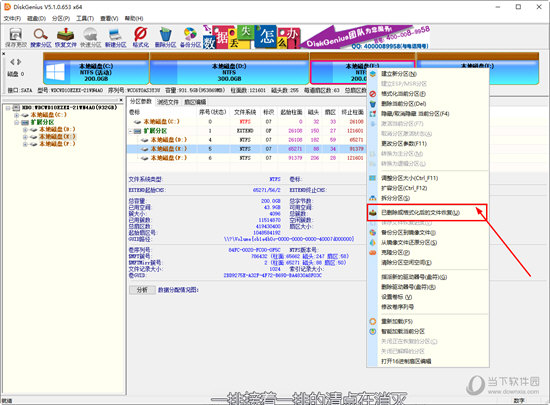Go to next disk with right arrow
This screenshot has height=405, width=550.
click(x=19, y=62)
